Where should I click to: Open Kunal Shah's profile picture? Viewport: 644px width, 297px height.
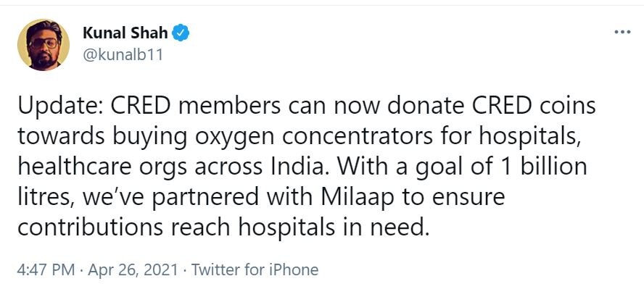point(43,44)
